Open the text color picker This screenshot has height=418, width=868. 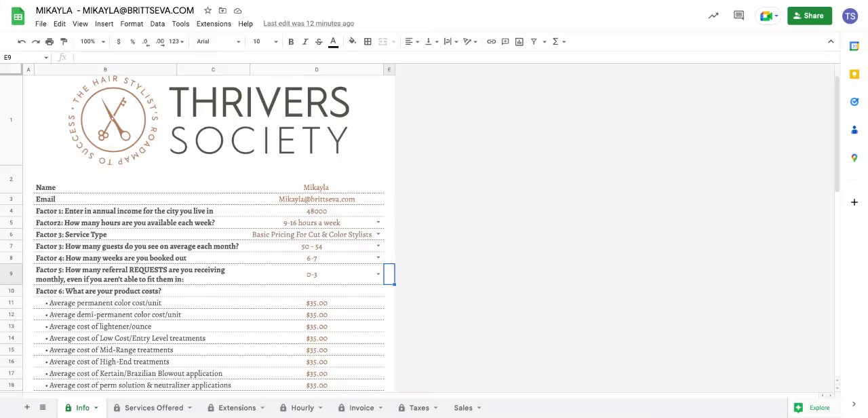[333, 41]
